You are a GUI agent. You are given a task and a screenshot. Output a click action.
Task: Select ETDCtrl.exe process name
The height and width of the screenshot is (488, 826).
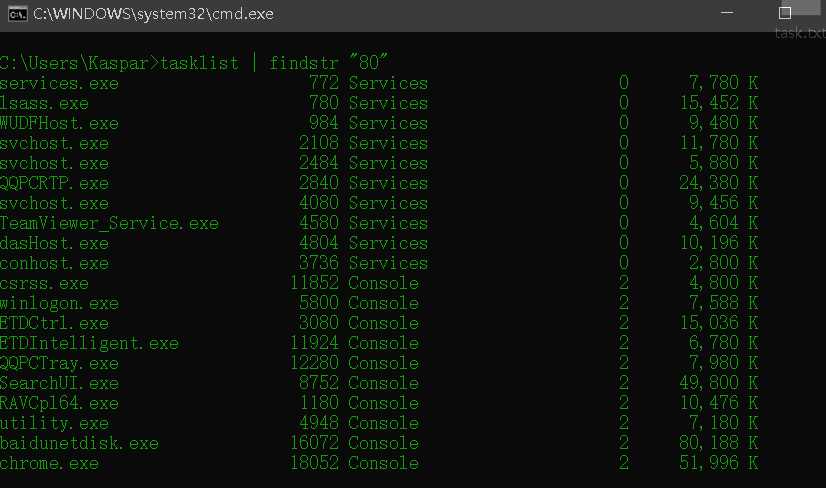(54, 324)
